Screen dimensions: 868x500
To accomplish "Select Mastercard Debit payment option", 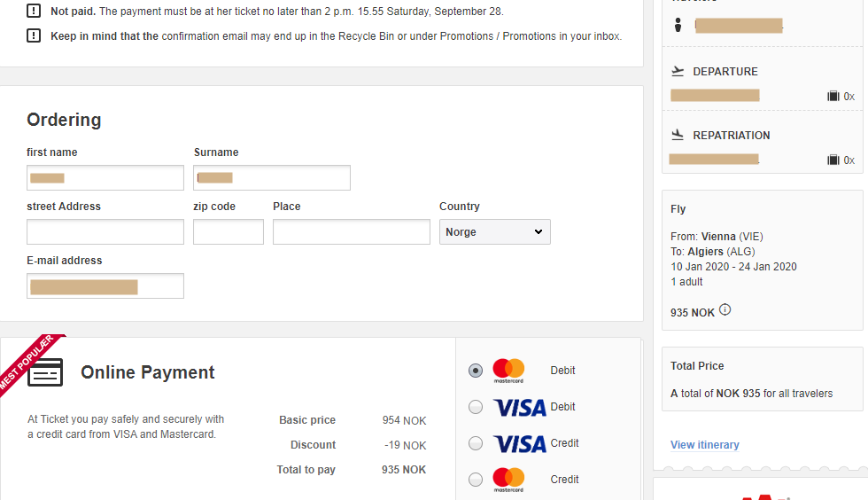I will pos(476,371).
